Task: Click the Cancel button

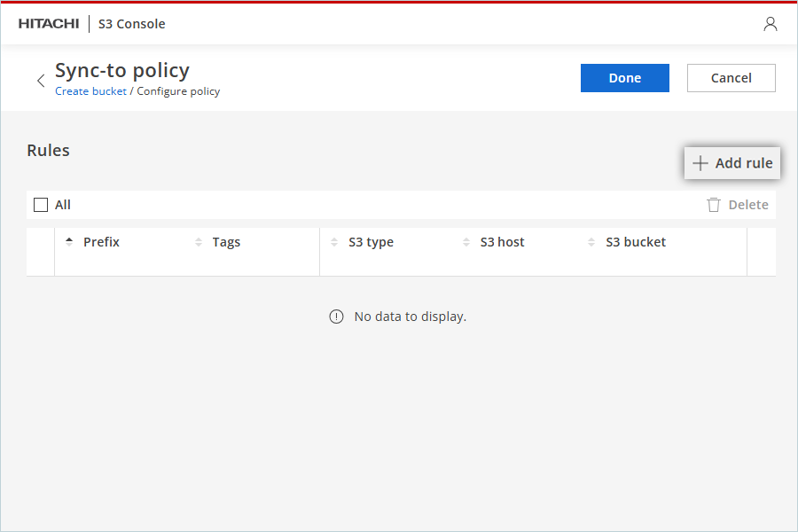Action: [x=731, y=78]
